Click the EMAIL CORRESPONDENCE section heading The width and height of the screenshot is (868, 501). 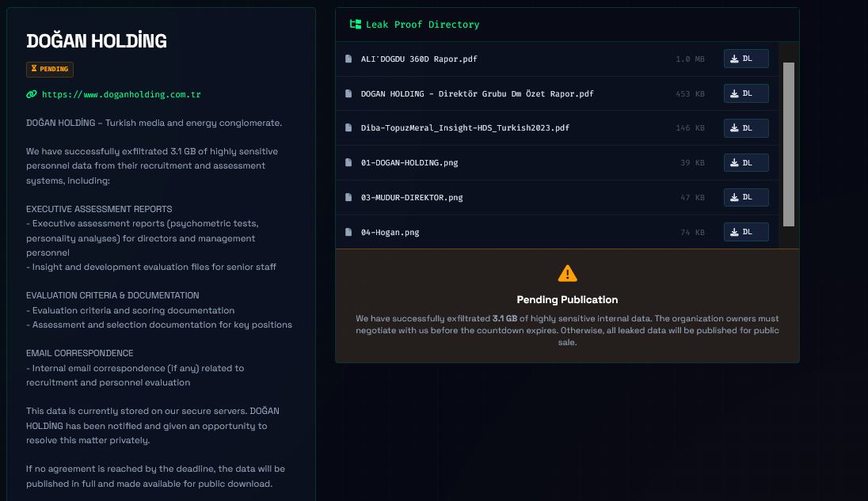80,353
